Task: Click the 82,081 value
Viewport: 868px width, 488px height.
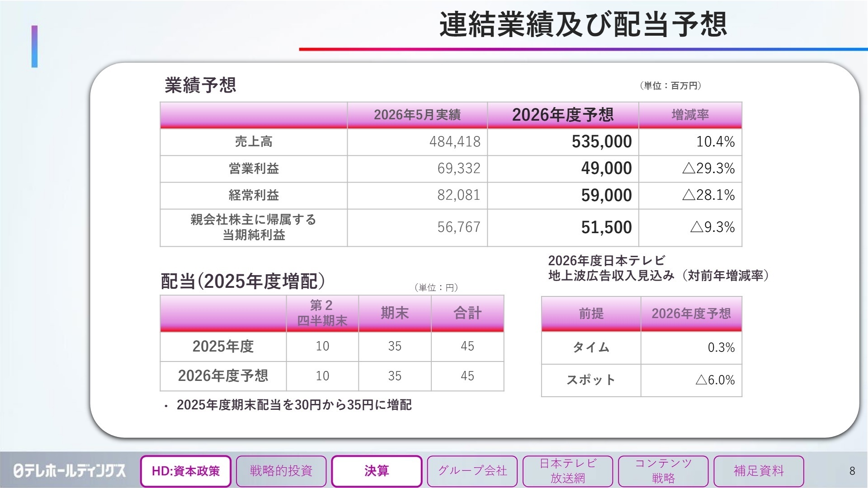Action: tap(459, 195)
